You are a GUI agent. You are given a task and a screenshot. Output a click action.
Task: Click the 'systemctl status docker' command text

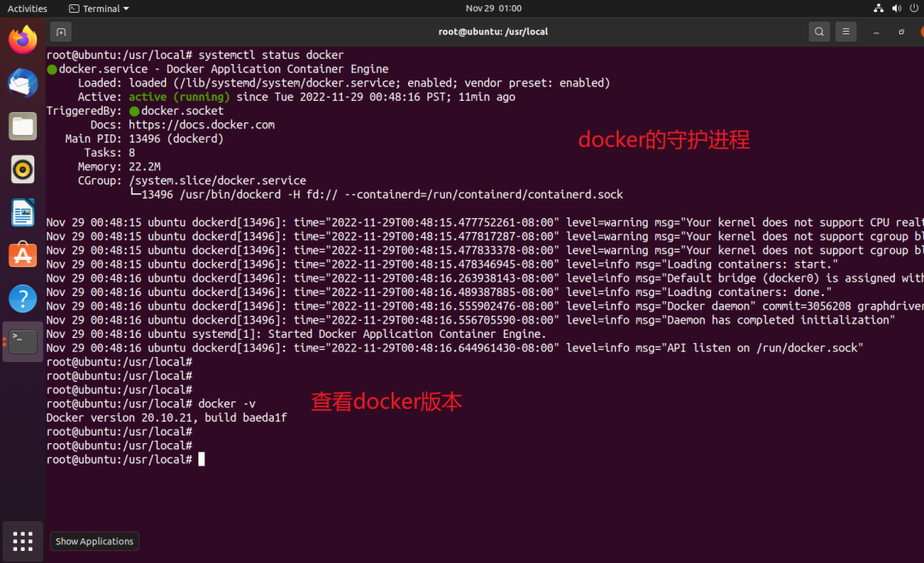coord(270,55)
